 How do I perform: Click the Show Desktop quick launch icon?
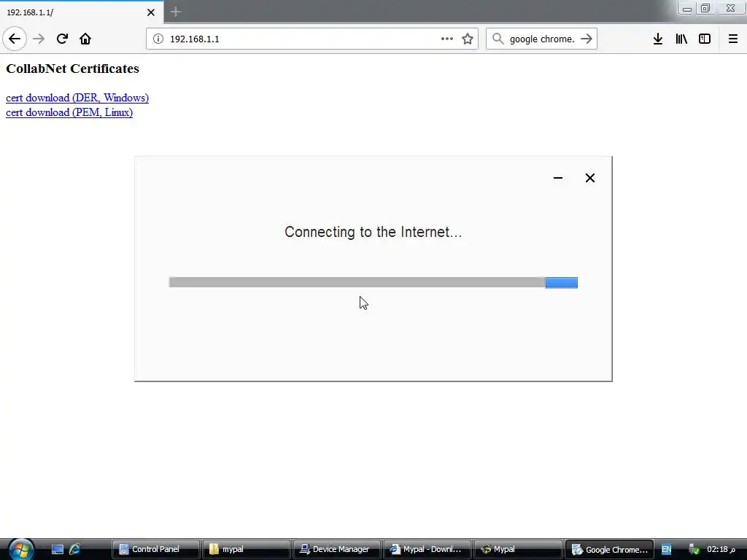[58, 550]
